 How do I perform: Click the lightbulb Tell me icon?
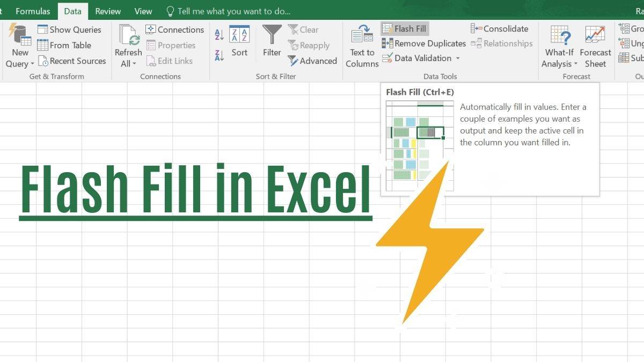click(171, 11)
